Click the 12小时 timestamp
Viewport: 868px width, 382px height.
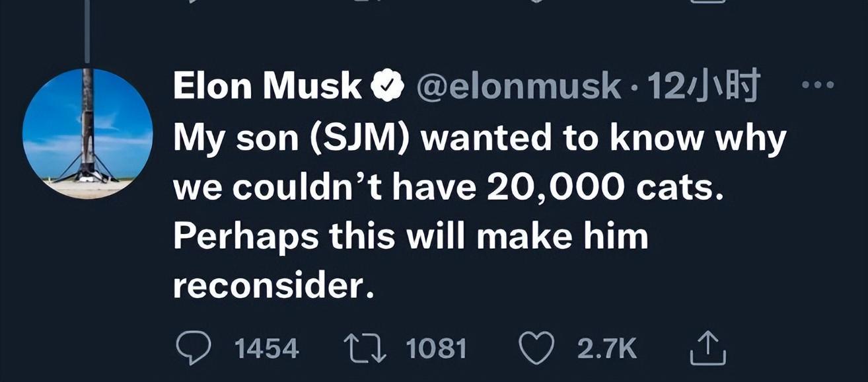(704, 87)
